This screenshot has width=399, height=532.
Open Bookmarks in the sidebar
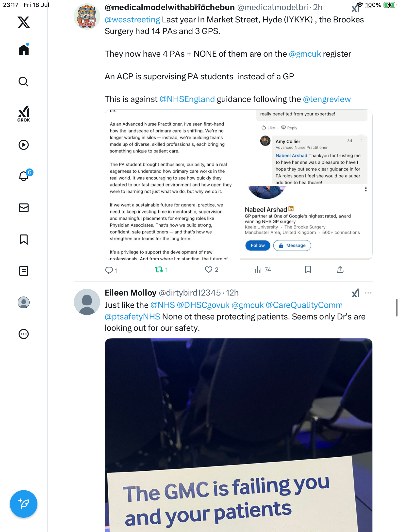click(24, 239)
